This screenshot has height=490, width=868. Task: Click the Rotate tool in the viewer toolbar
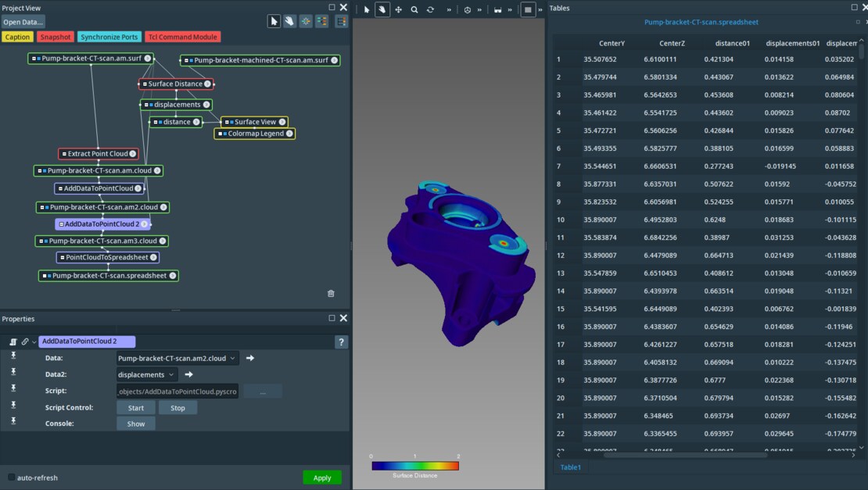(x=430, y=10)
